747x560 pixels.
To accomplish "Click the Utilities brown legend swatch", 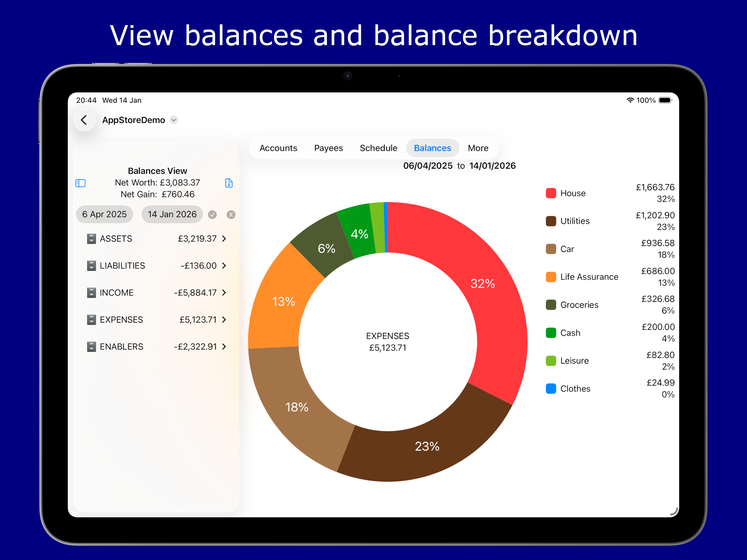I will pyautogui.click(x=551, y=221).
